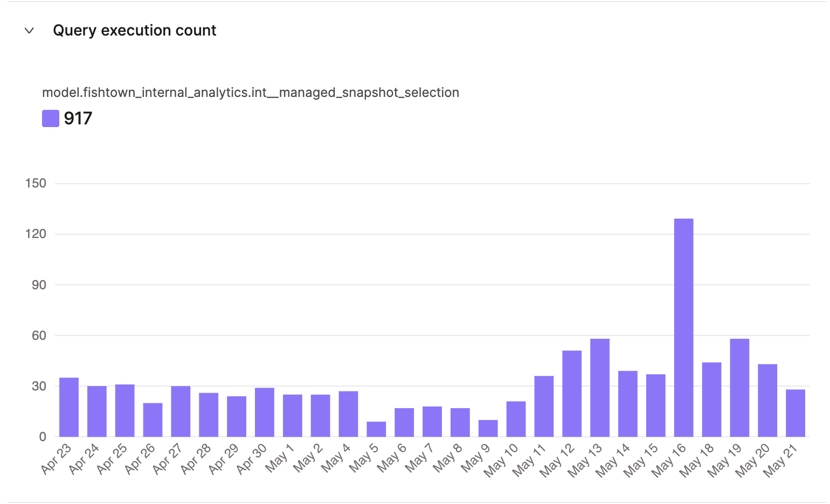Click the May 21 bar at the far right
830x504 pixels.
[x=796, y=412]
